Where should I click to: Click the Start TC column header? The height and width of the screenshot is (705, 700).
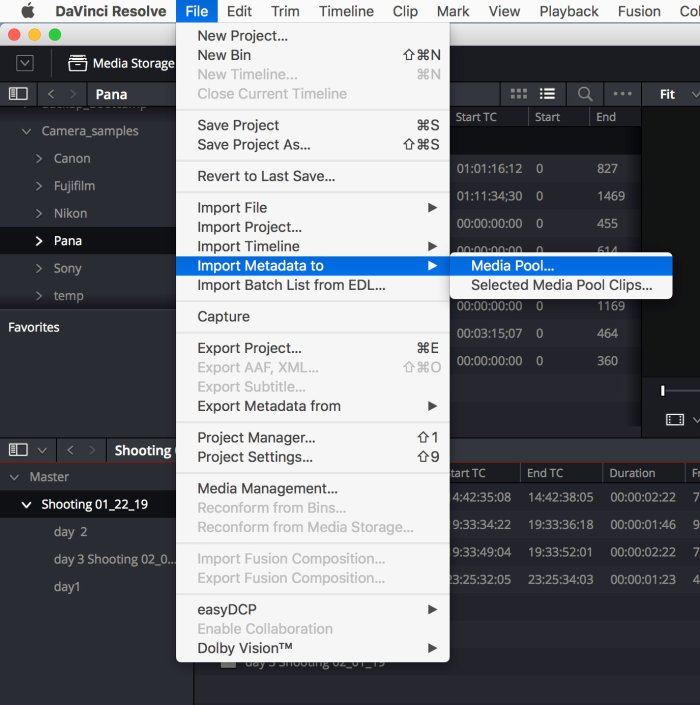pos(476,117)
